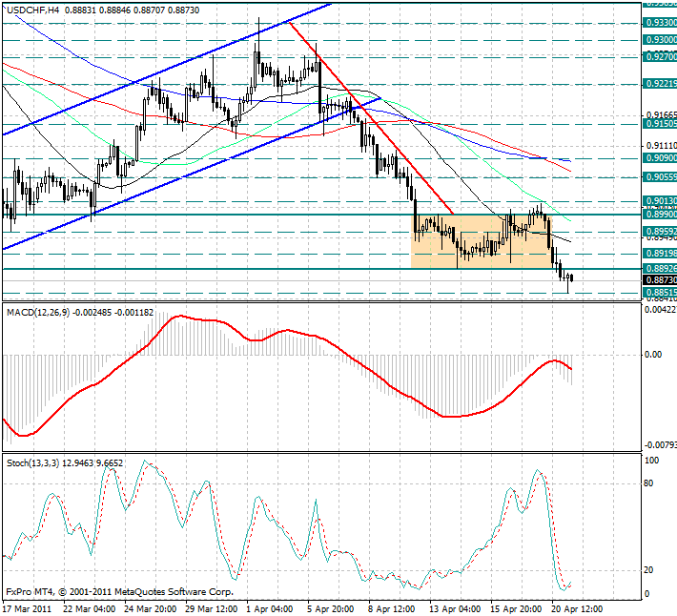Select the 0.9330 price level label
The width and height of the screenshot is (677, 616).
point(660,23)
